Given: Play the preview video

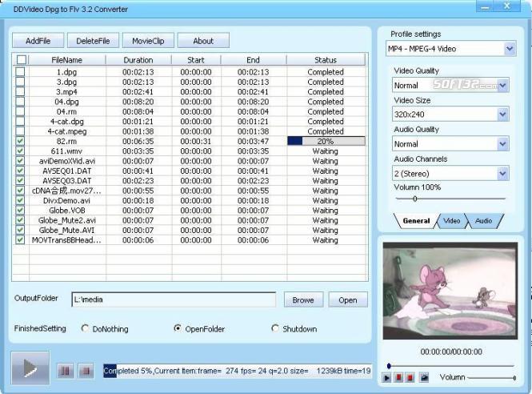Looking at the screenshot, I should (x=386, y=377).
